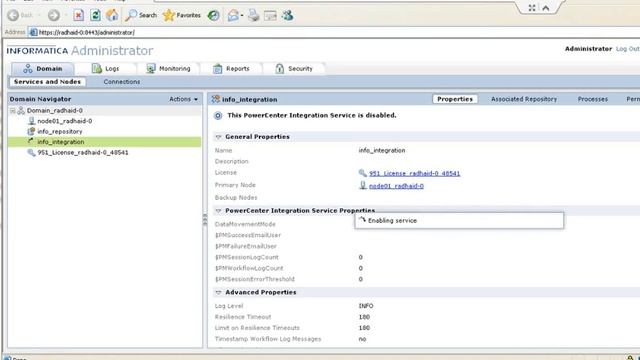
Task: Click the Security tab padlock icon
Action: (x=280, y=69)
